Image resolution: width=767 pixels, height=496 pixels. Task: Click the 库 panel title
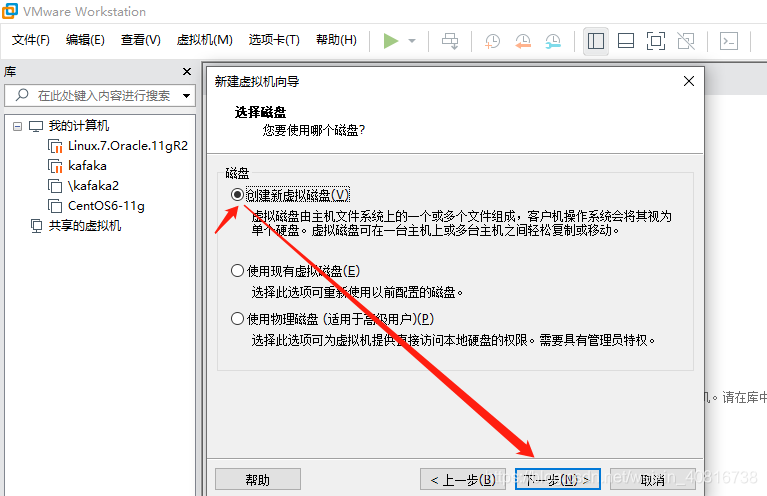(10, 72)
